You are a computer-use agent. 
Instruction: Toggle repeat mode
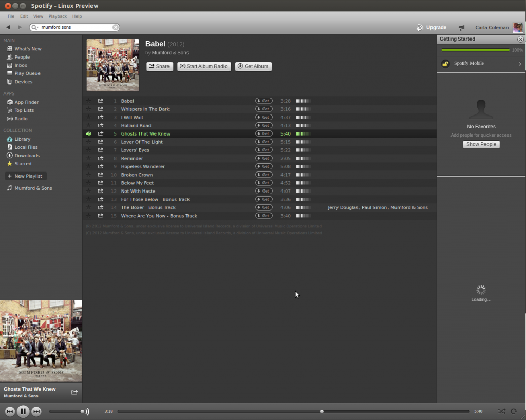click(x=514, y=411)
